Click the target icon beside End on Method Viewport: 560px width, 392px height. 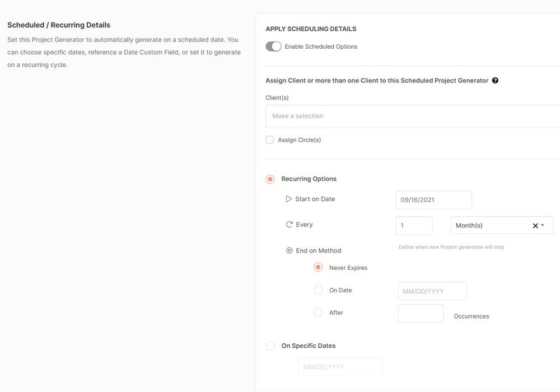tap(290, 251)
